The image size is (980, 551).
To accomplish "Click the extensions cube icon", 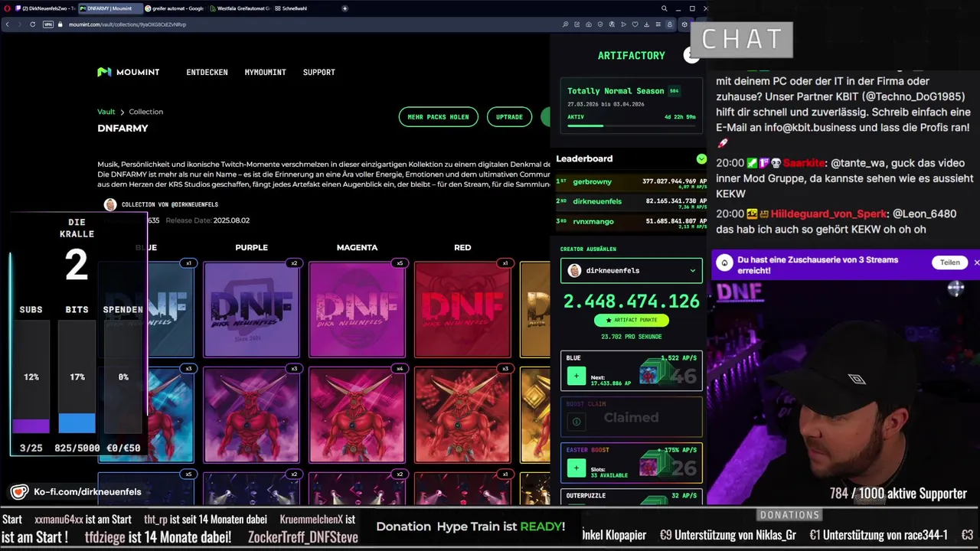I will coord(684,24).
